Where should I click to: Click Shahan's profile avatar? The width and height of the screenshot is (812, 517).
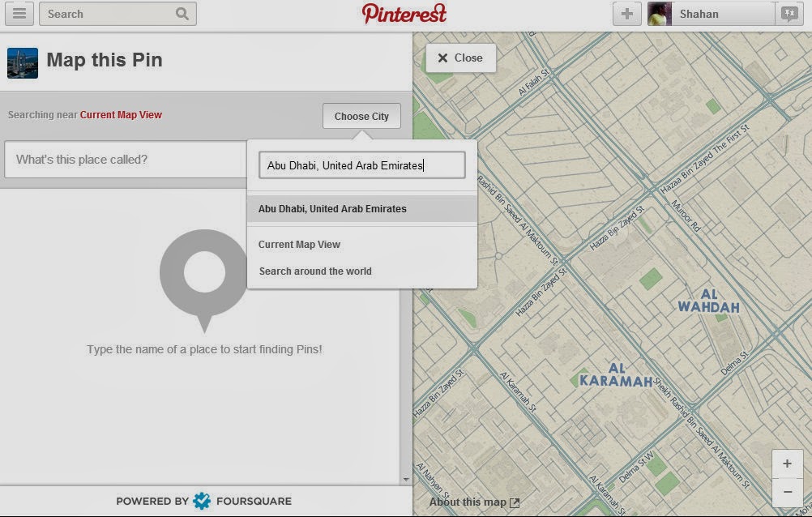tap(660, 14)
